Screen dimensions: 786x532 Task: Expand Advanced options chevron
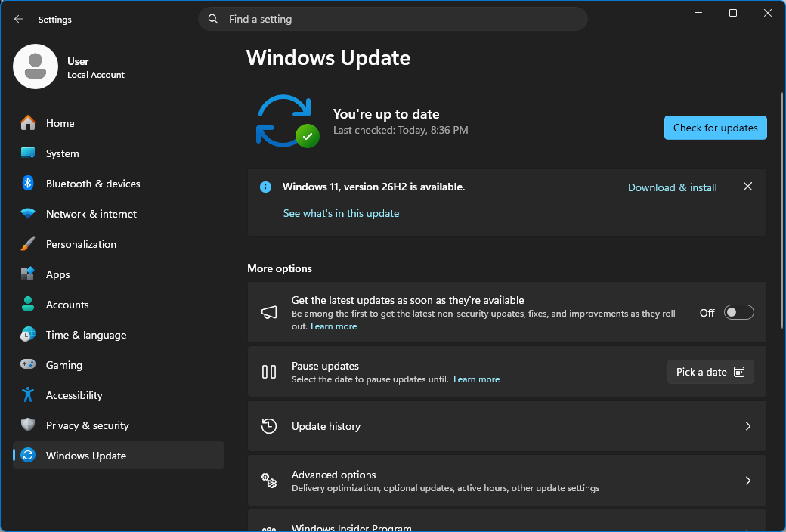[748, 481]
